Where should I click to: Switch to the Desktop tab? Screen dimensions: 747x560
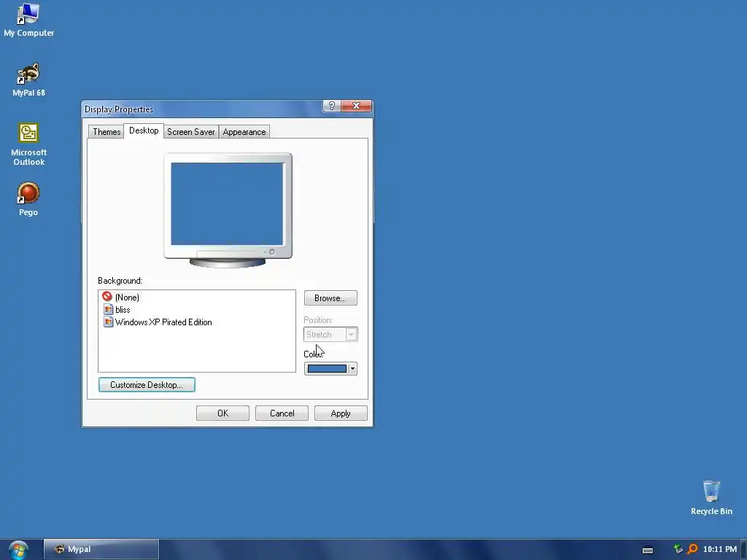click(x=144, y=131)
